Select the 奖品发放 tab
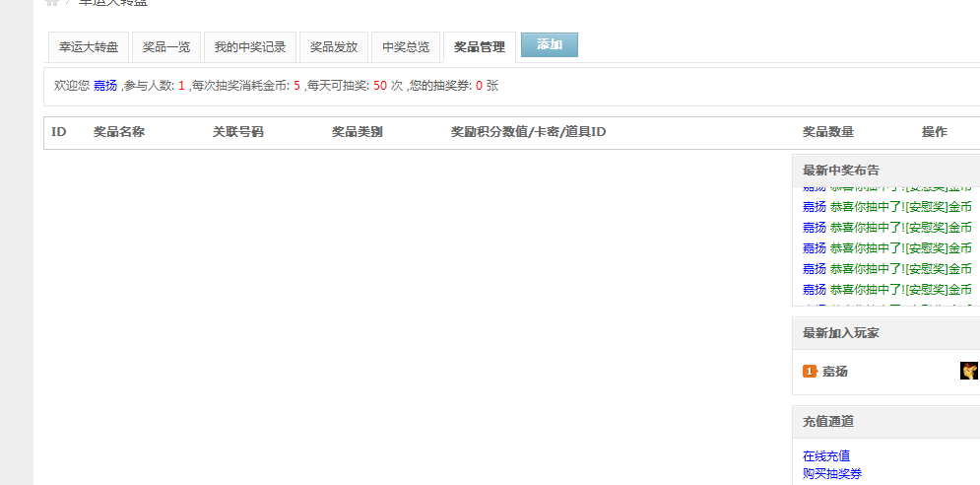Screen dimensions: 980x485 334,47
